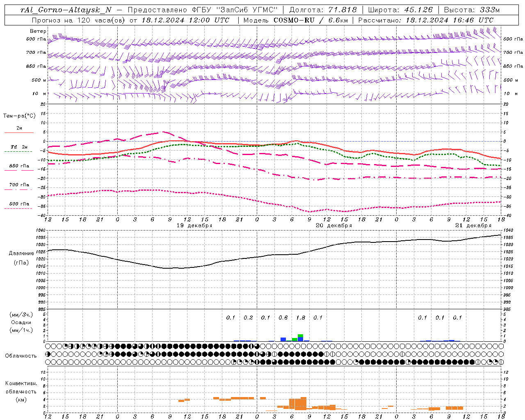
Task: Select the 19 декабря date marker
Action: click(194, 226)
